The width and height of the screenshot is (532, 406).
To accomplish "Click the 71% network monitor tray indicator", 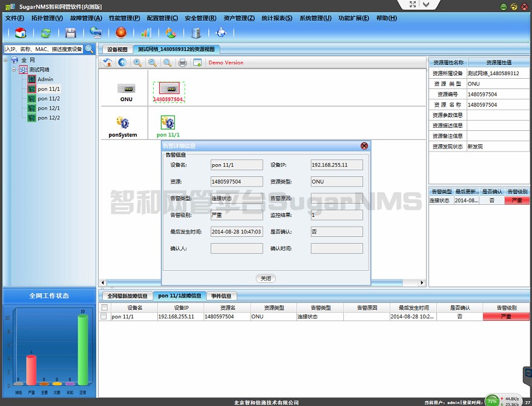I will pos(492,401).
